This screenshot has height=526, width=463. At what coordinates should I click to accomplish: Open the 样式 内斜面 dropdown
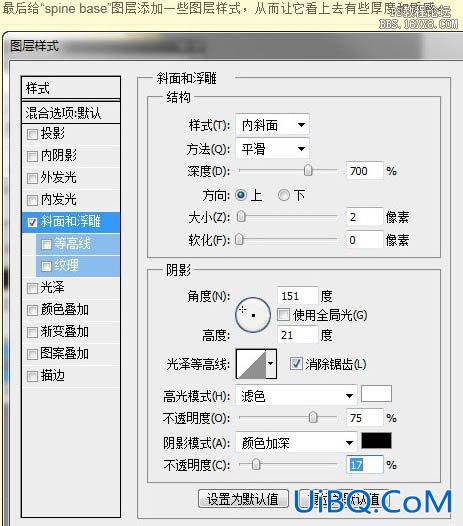[x=272, y=125]
